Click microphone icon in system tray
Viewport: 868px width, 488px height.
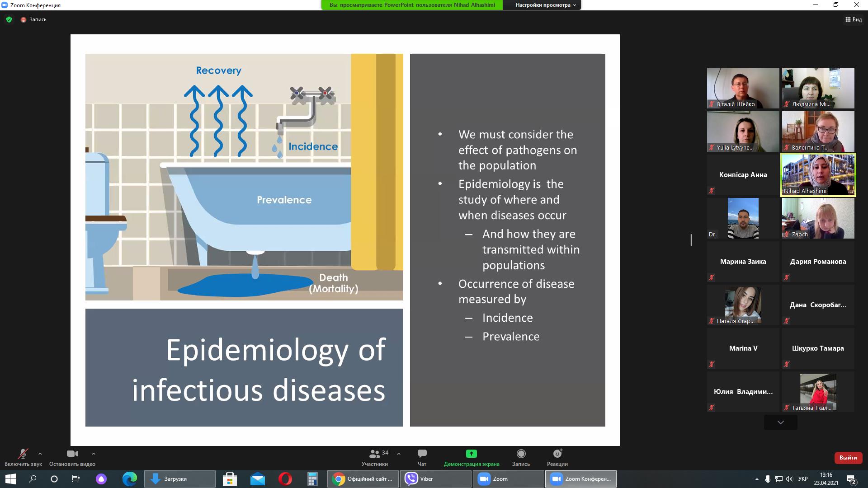pyautogui.click(x=768, y=479)
